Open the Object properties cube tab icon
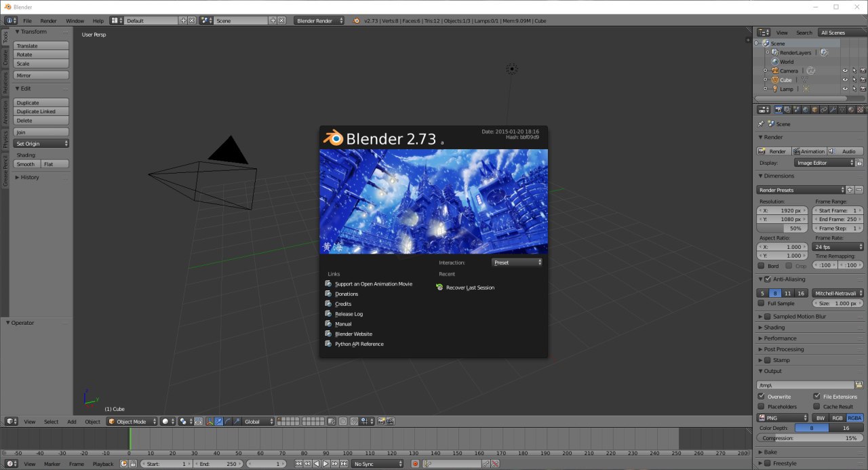The height and width of the screenshot is (470, 868). point(815,109)
